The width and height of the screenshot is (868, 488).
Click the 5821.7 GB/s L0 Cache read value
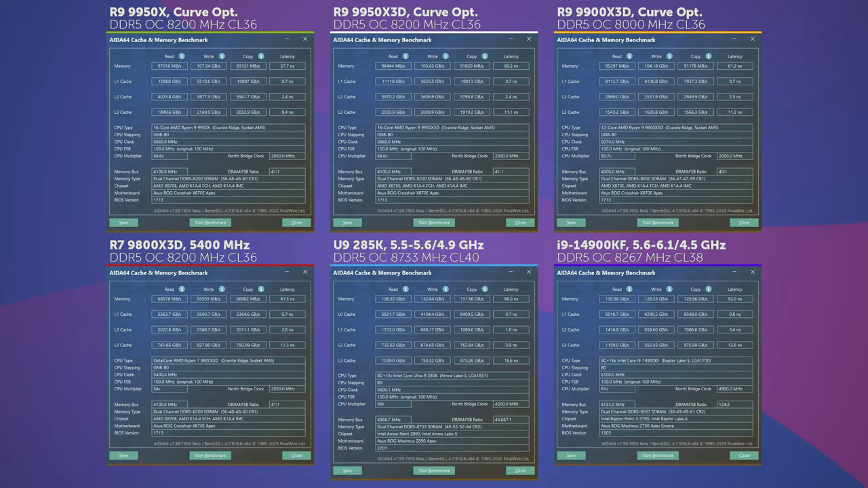(x=393, y=314)
